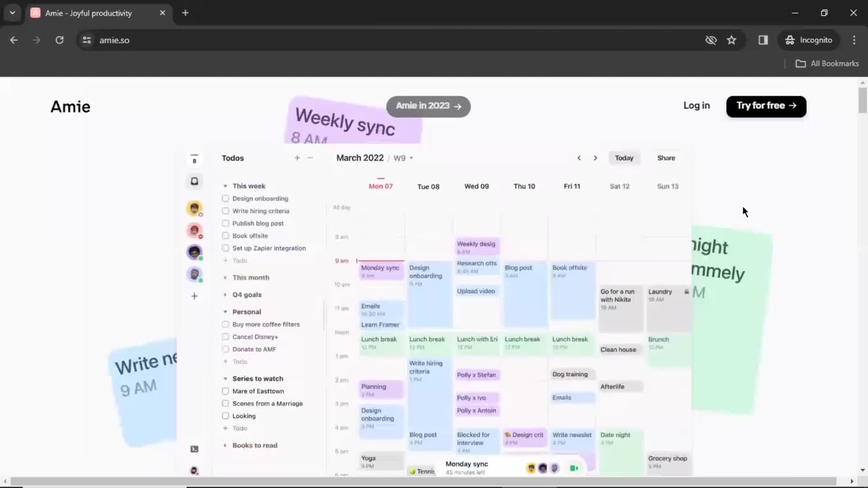Click the user profile avatar icon top sidebar

tap(194, 209)
